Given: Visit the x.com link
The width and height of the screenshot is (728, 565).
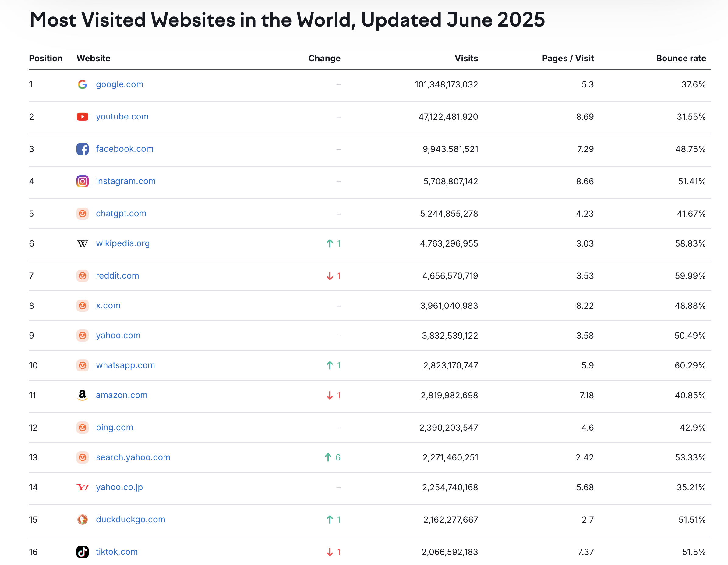Looking at the screenshot, I should [108, 306].
